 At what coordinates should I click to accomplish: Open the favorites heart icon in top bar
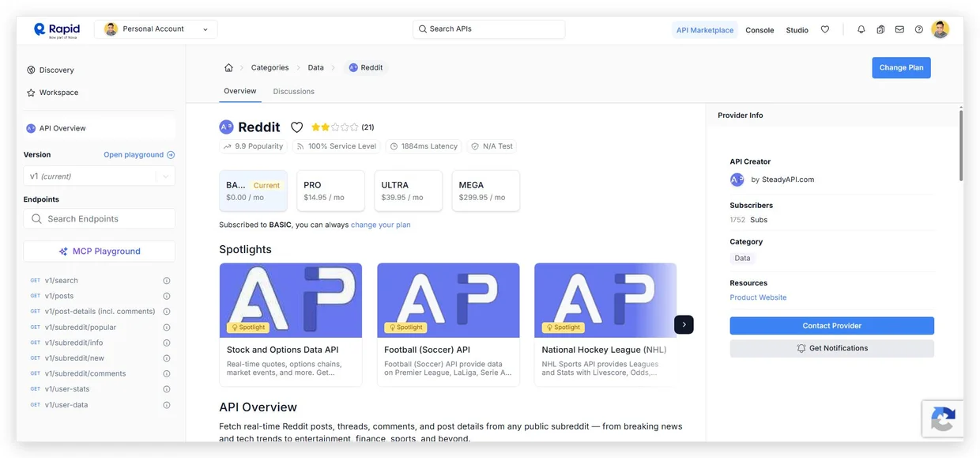coord(825,29)
